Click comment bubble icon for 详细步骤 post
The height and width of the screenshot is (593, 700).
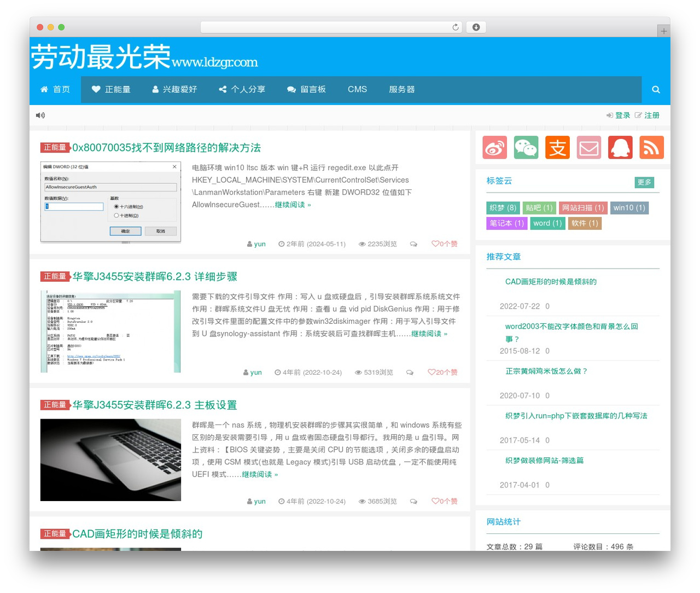point(410,373)
